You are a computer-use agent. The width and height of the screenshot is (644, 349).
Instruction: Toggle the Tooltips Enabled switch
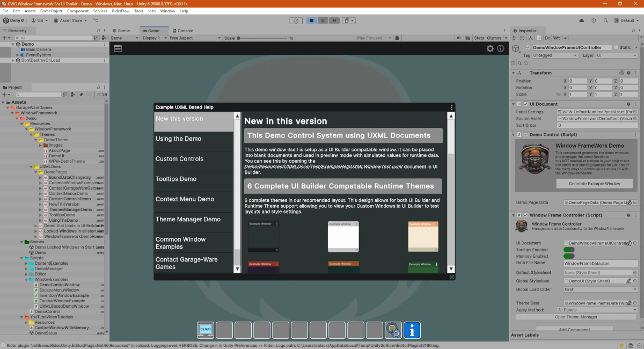(569, 250)
